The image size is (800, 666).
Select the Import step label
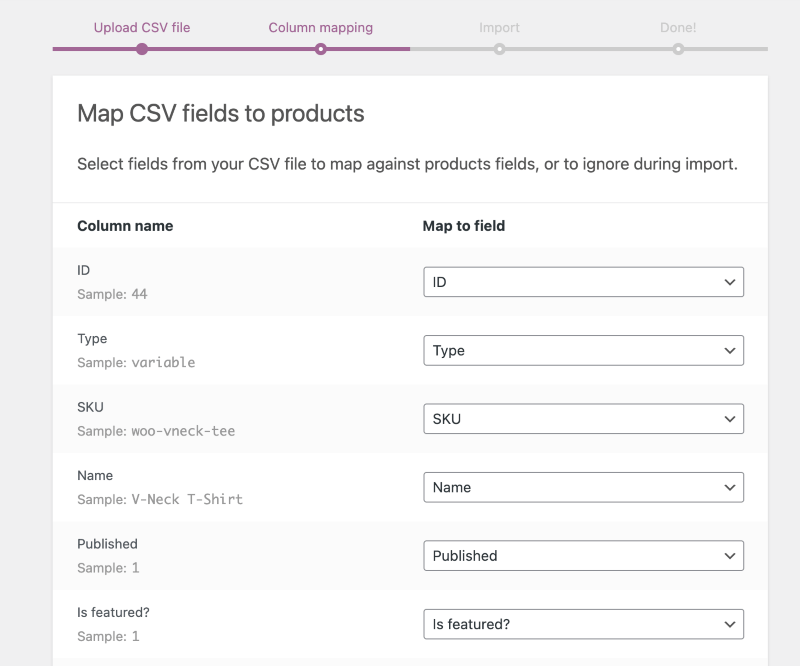click(x=499, y=28)
